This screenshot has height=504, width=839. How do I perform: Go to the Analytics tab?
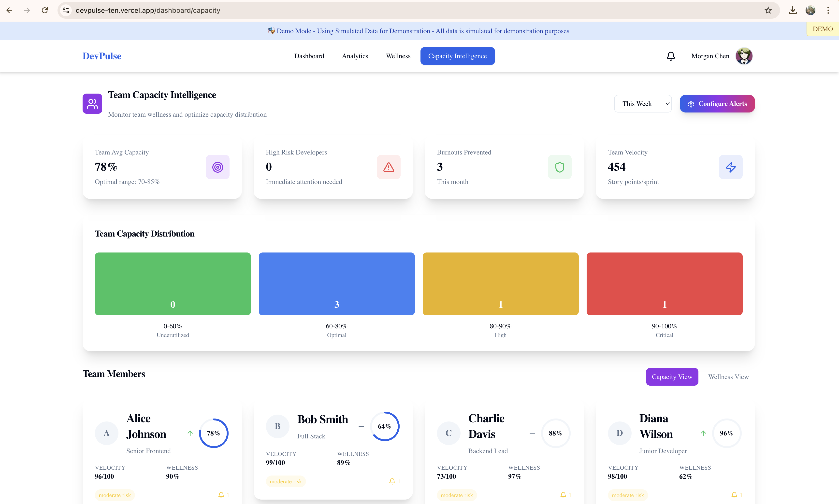tap(355, 56)
